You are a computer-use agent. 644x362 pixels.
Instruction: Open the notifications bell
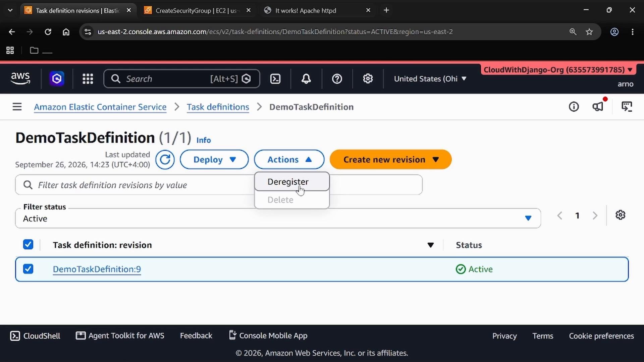point(306,79)
